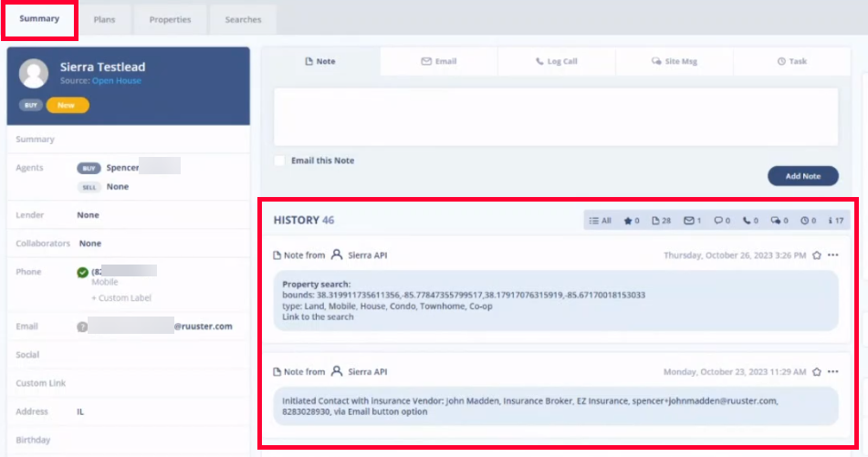Filter history by text messages icon
Screen dimensions: 868x457
pos(722,221)
